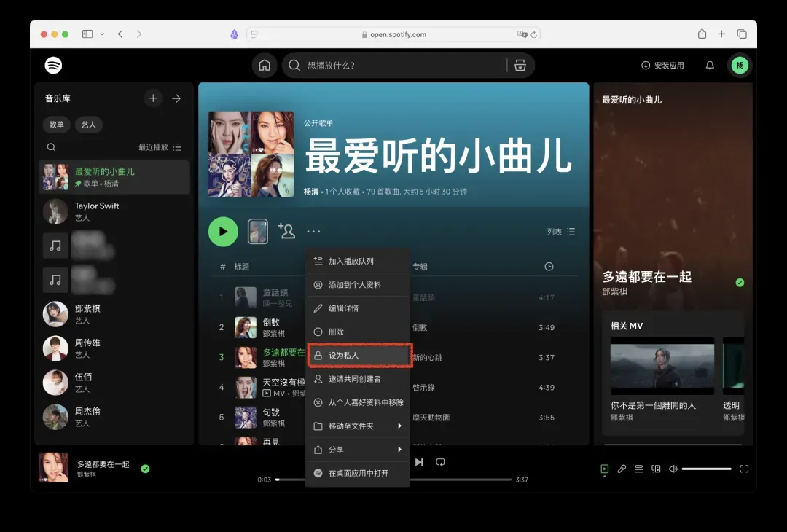Toggle liked checkmark in bottom player bar
Image resolution: width=787 pixels, height=532 pixels.
[x=145, y=469]
